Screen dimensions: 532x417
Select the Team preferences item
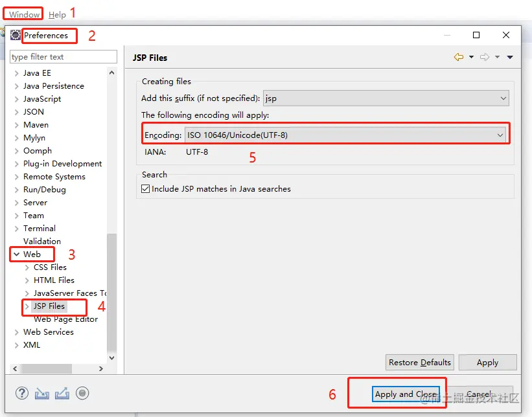(34, 216)
